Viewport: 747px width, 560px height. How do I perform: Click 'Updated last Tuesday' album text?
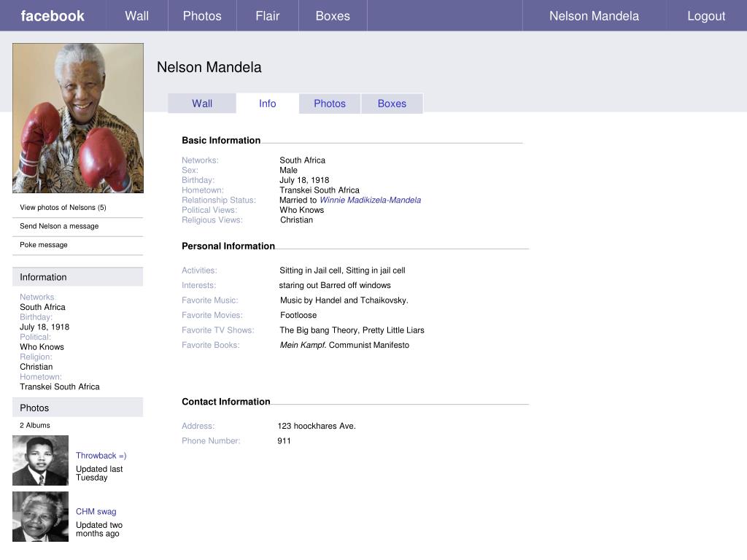(x=99, y=473)
